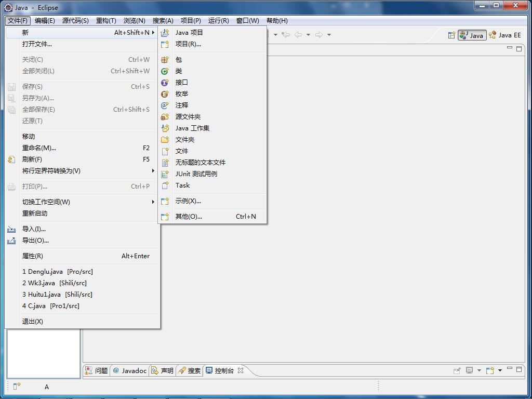The image size is (532, 399).
Task: Create a new Java 工作集
Action: tap(212, 128)
